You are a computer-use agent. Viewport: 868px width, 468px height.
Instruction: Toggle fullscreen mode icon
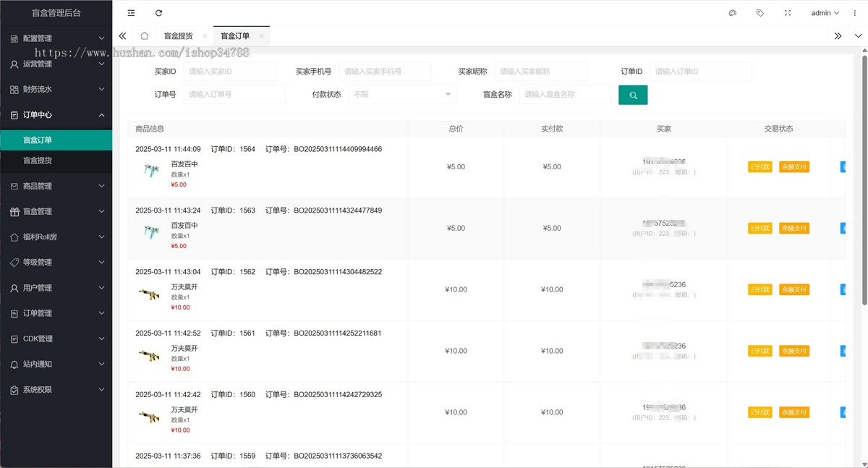[x=788, y=13]
